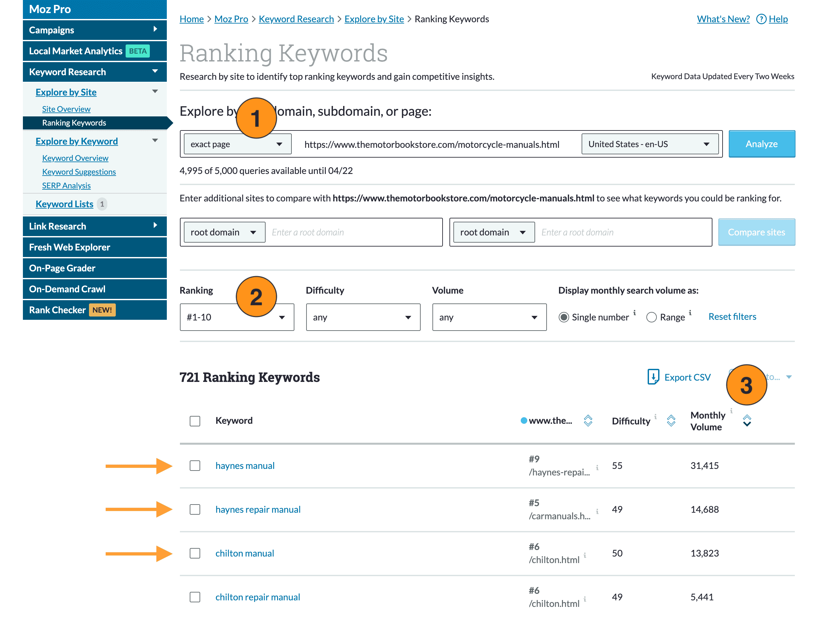Select the Range radio button
Screen dimensions: 840x618
pos(652,317)
